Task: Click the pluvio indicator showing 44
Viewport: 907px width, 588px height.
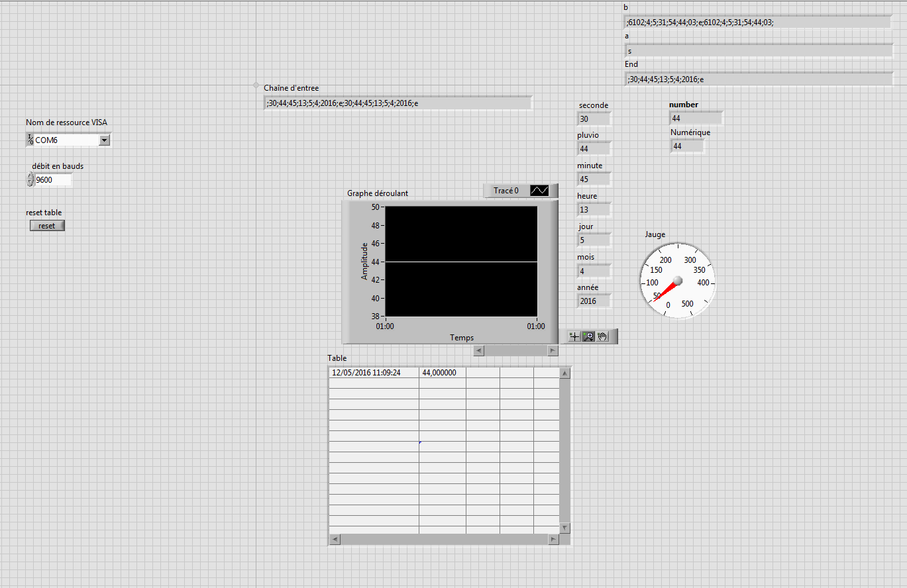Action: tap(594, 149)
